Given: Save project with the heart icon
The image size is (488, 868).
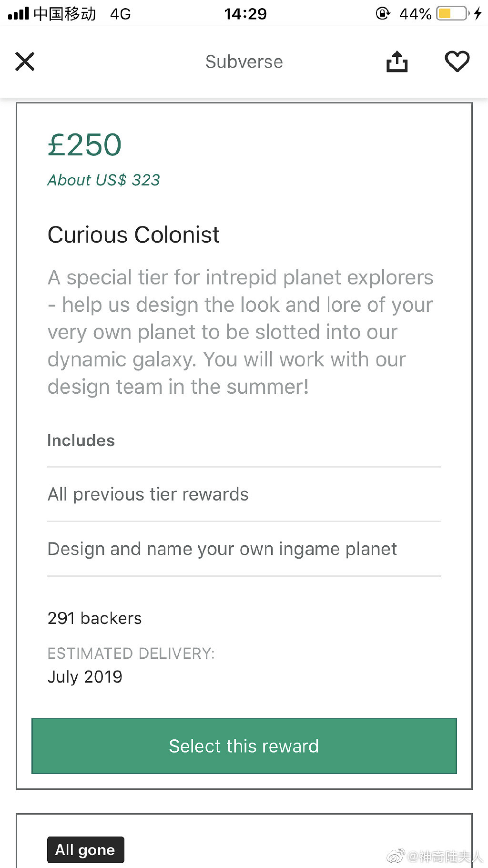Looking at the screenshot, I should click(x=457, y=61).
